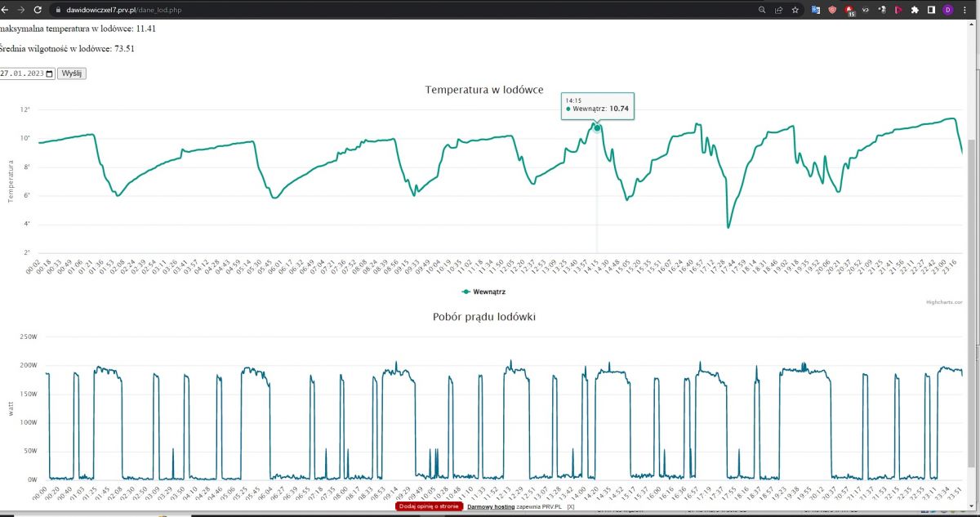Click the tooltip value 10.74

[620, 108]
